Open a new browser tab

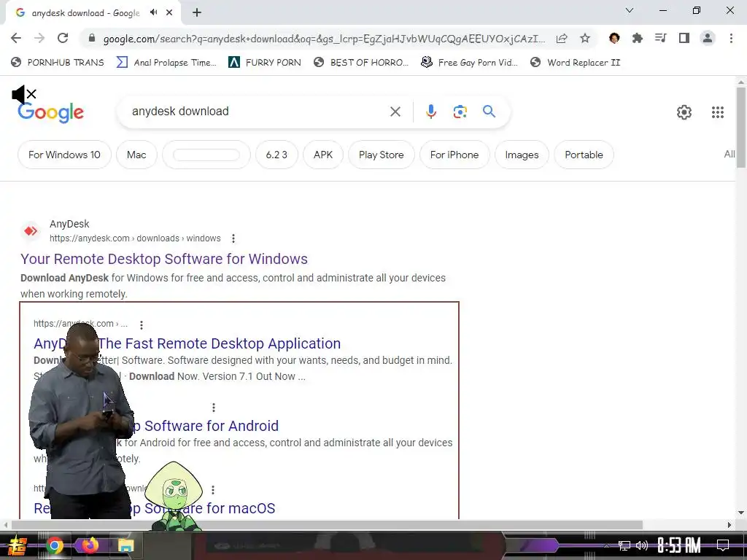click(197, 13)
